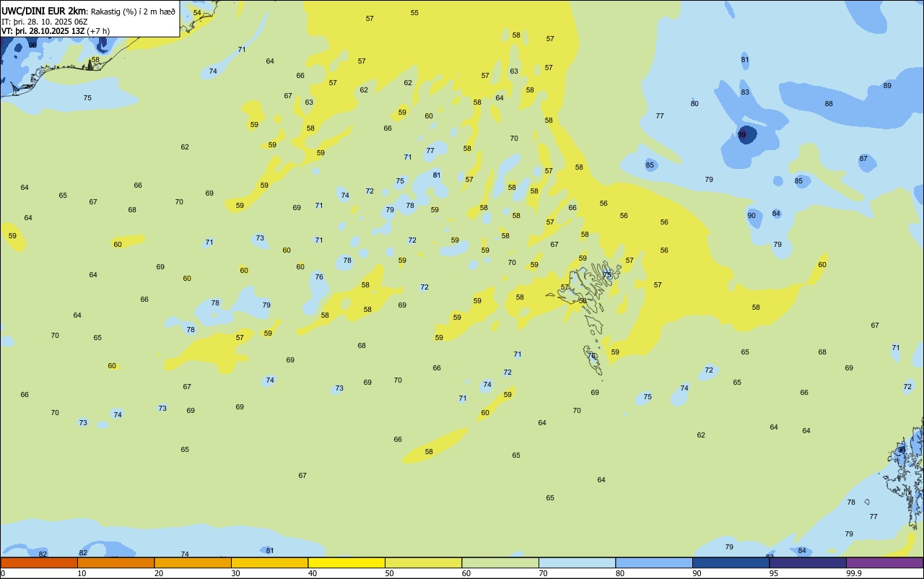
Task: Click the dark blue 90–95 legend swatch
Action: [x=731, y=562]
